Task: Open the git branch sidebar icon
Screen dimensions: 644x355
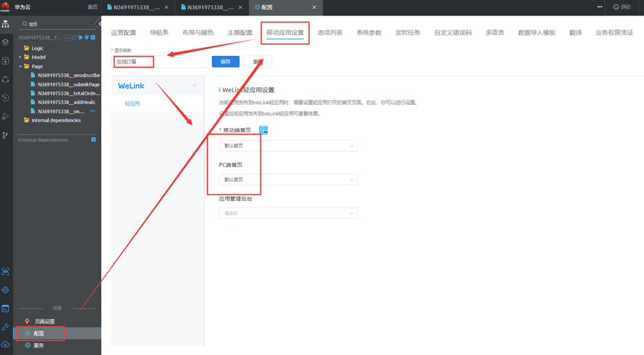Action: [x=5, y=135]
